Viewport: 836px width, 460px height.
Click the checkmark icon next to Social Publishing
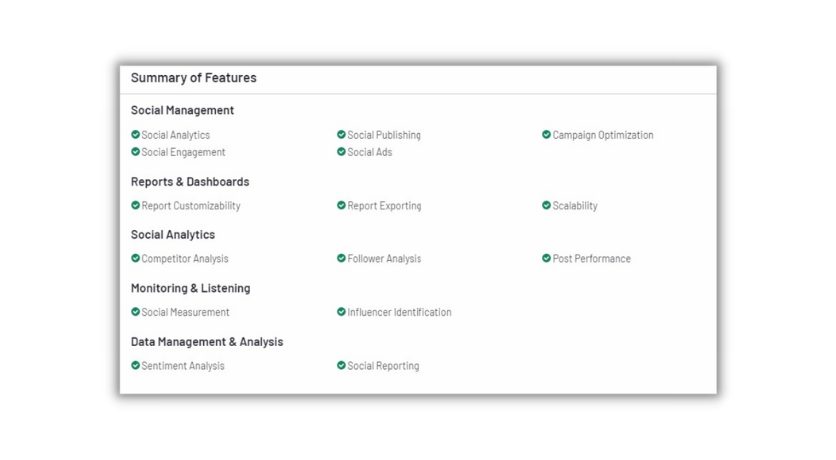click(341, 135)
